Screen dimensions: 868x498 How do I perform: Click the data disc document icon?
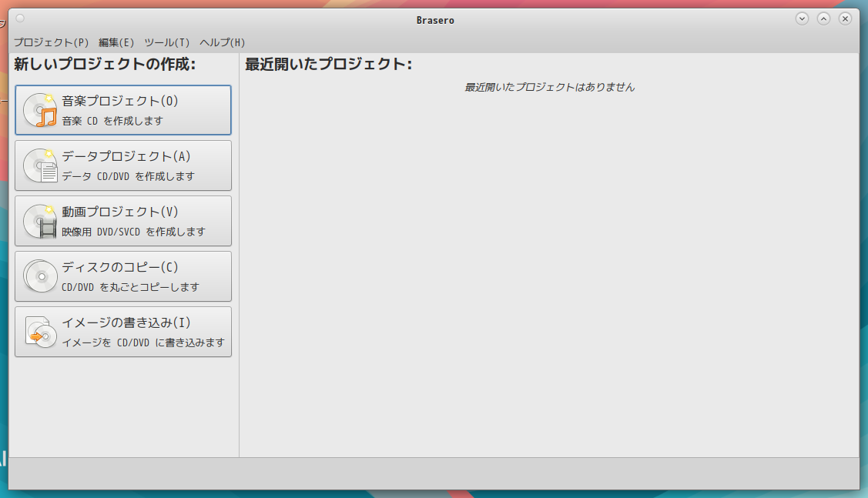(x=40, y=165)
